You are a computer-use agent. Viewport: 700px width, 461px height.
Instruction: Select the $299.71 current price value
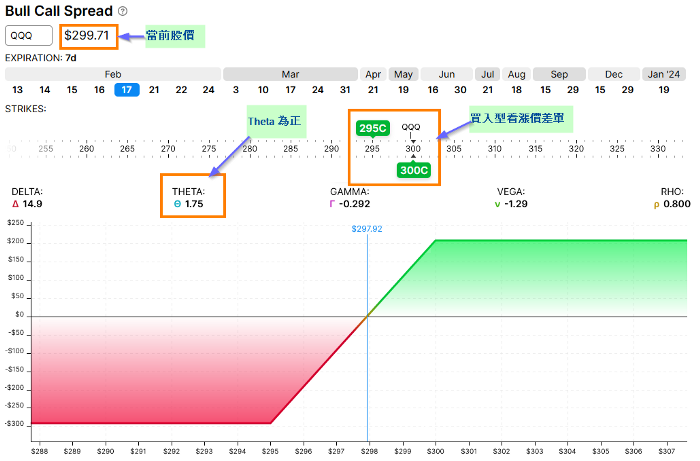coord(87,35)
